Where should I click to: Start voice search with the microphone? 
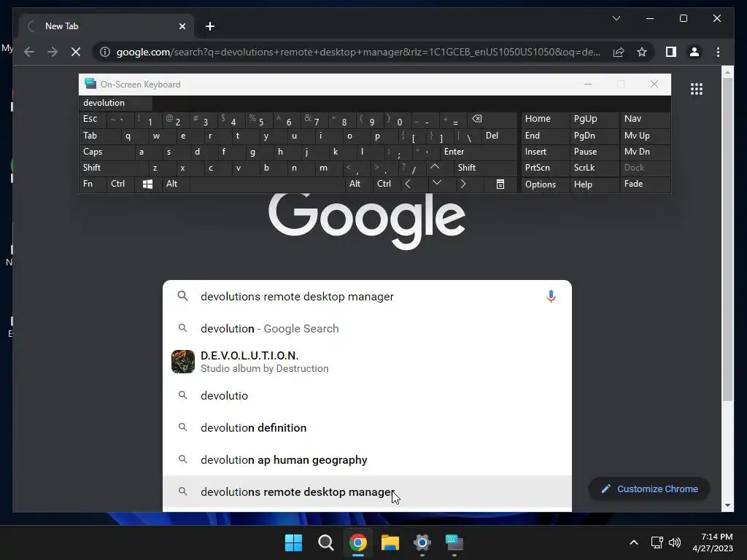551,296
